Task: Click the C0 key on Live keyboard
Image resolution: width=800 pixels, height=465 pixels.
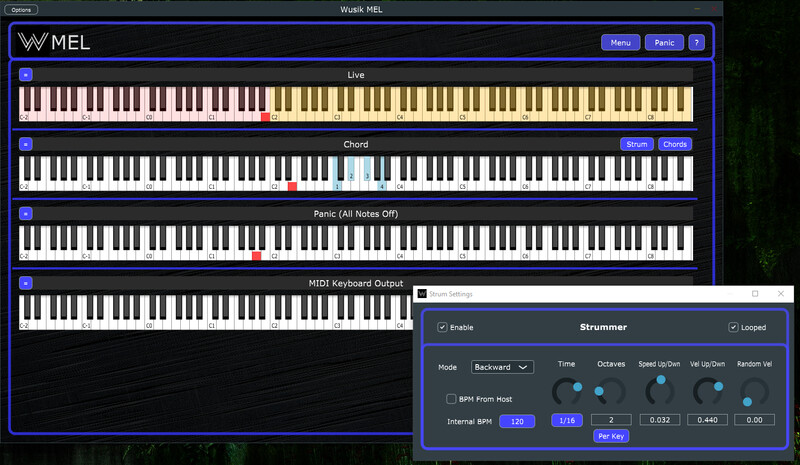Action: tap(149, 116)
